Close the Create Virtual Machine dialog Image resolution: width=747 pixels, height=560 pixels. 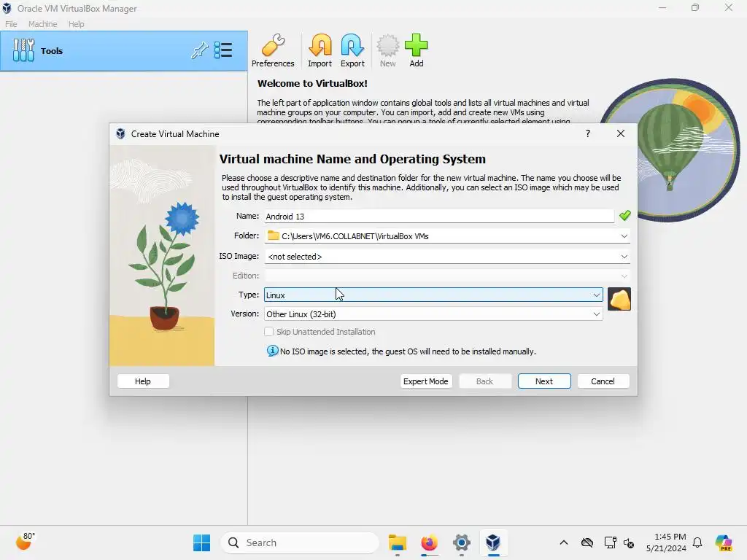[620, 134]
